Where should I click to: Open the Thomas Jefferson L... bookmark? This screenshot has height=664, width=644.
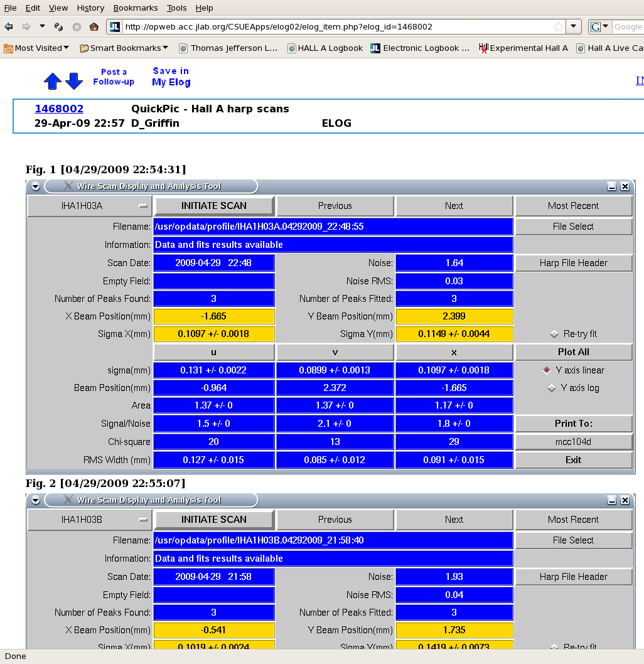(228, 48)
